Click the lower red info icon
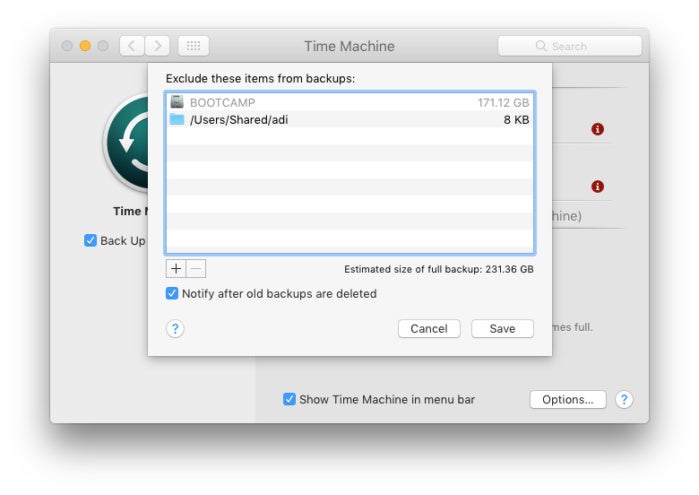Image resolution: width=699 pixels, height=495 pixels. coord(597,186)
